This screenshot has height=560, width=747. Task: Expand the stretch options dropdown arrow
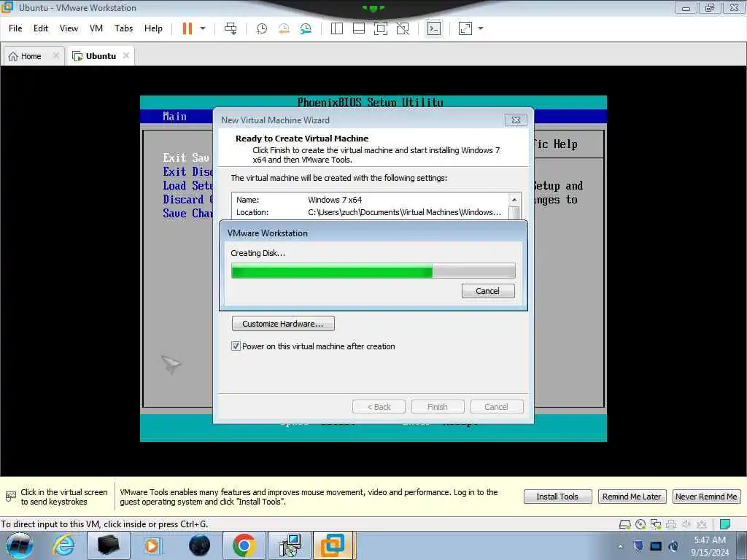pyautogui.click(x=481, y=28)
